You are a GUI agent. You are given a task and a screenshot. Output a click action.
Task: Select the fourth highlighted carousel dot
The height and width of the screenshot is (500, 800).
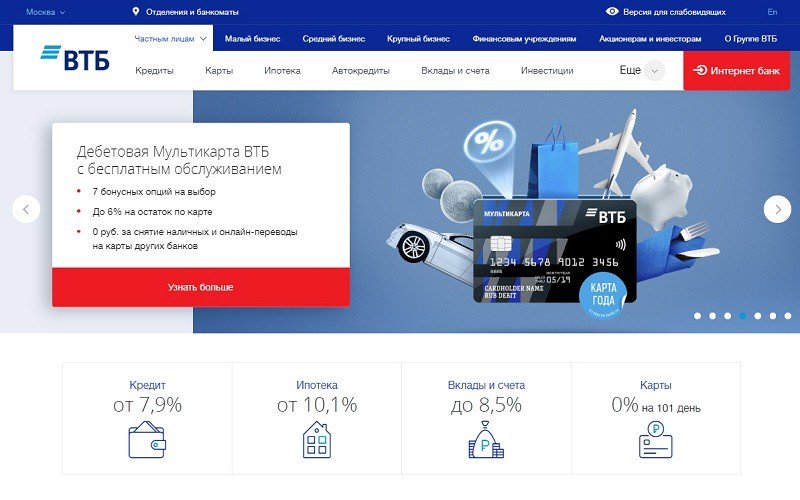[743, 316]
